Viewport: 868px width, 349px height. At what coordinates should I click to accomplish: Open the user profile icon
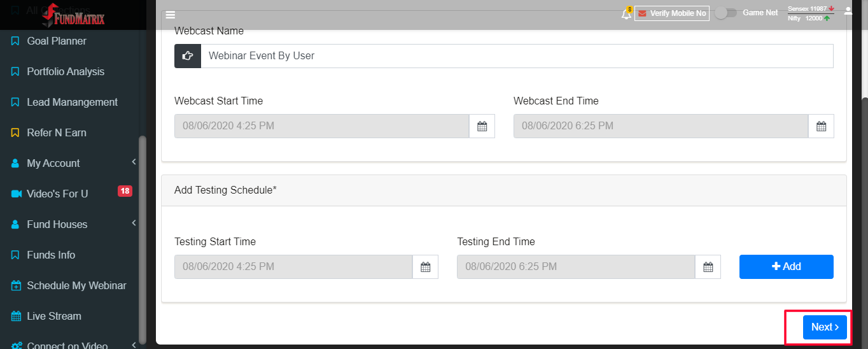tap(848, 10)
